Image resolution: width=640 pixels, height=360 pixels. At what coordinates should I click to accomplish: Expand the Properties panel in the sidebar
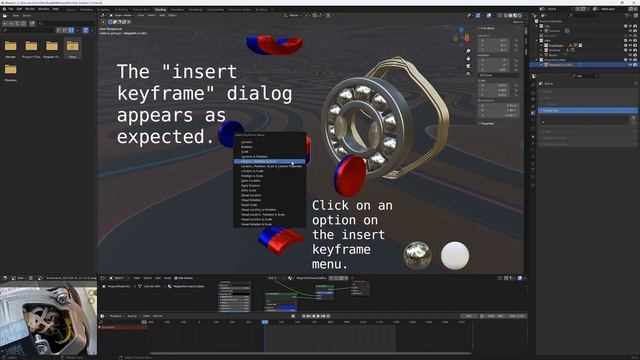point(487,123)
